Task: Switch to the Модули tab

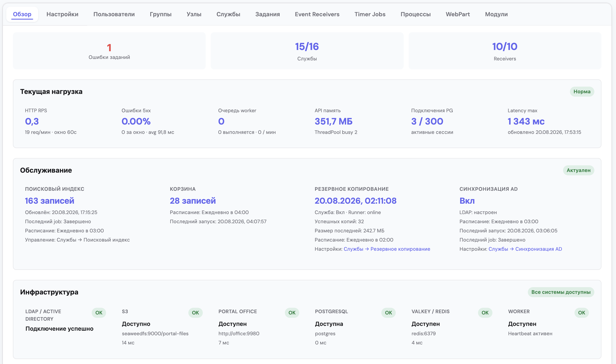Action: tap(496, 14)
